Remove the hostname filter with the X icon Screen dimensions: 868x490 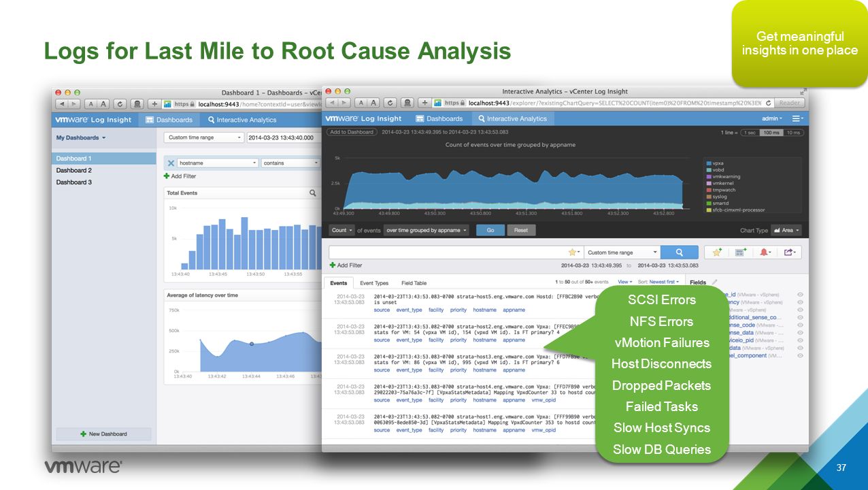pos(171,163)
